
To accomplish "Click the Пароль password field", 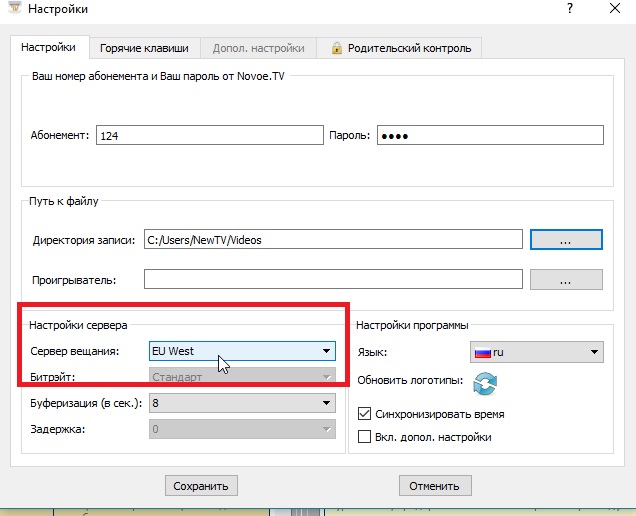I will coord(490,135).
